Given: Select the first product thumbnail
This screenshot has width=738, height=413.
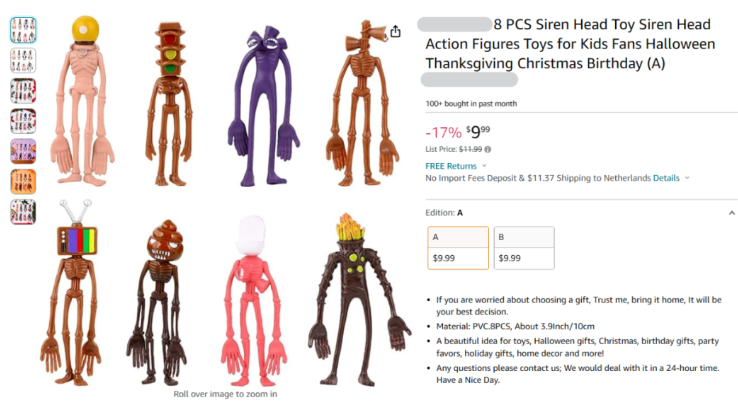Looking at the screenshot, I should pyautogui.click(x=23, y=30).
